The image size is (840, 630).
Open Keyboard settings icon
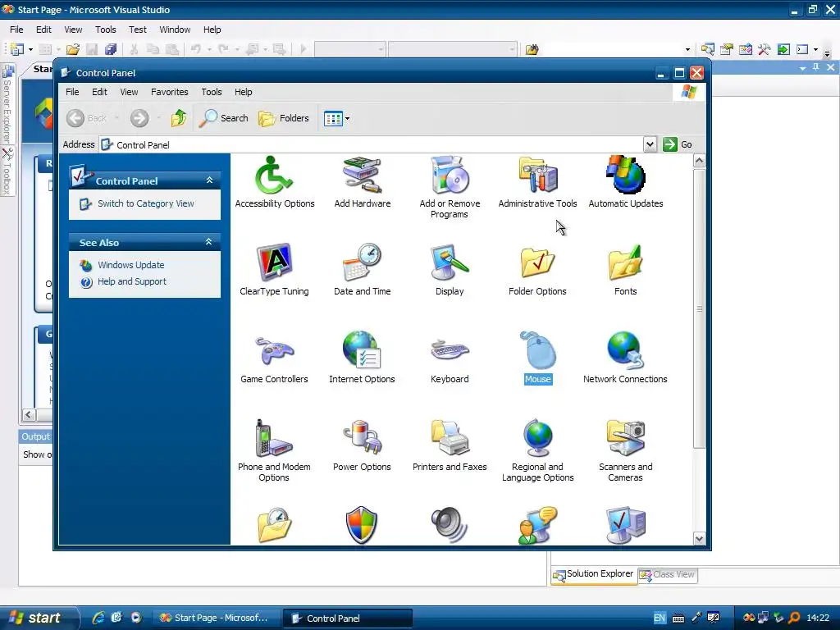tap(450, 358)
